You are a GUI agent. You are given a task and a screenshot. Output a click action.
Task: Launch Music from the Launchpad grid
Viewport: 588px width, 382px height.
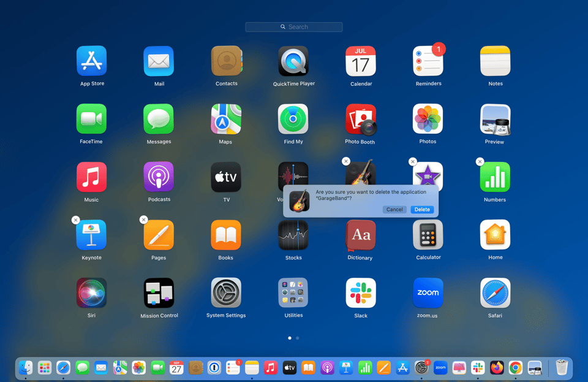[x=91, y=177]
